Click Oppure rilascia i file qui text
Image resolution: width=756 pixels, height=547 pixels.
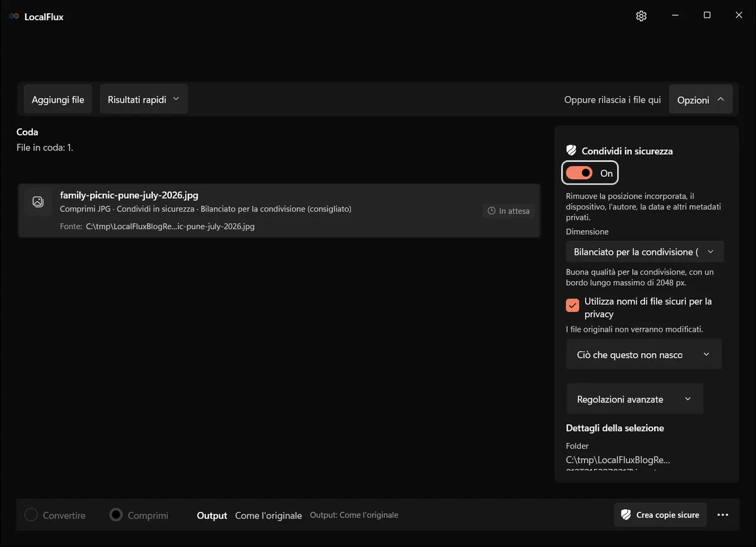click(x=612, y=99)
